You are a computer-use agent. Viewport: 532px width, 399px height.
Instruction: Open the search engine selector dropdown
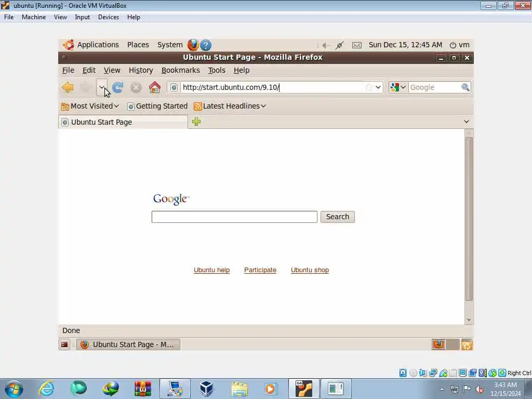coord(398,87)
